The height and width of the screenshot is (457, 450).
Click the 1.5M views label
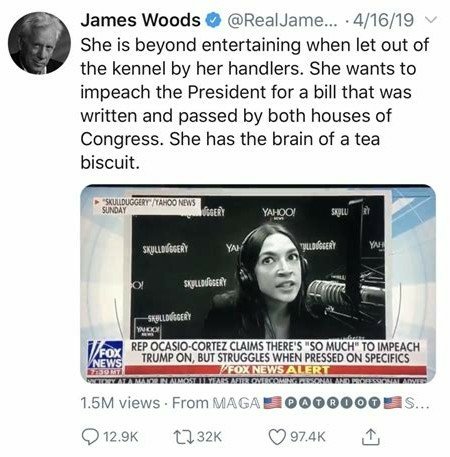coord(120,403)
